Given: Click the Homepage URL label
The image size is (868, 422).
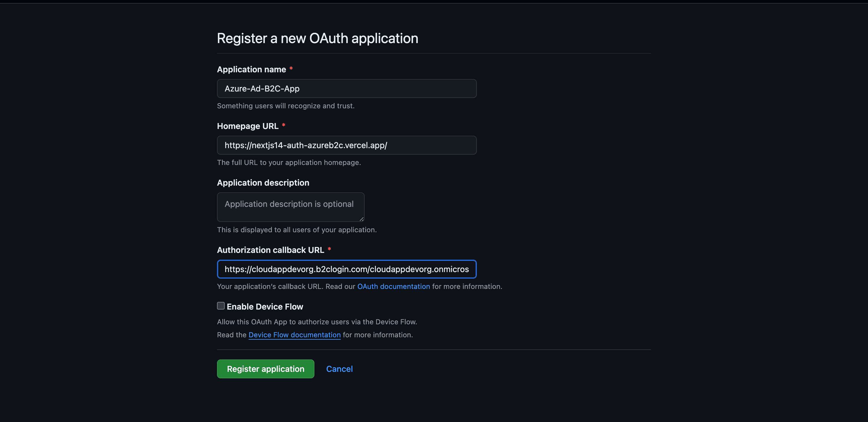Looking at the screenshot, I should (x=248, y=126).
